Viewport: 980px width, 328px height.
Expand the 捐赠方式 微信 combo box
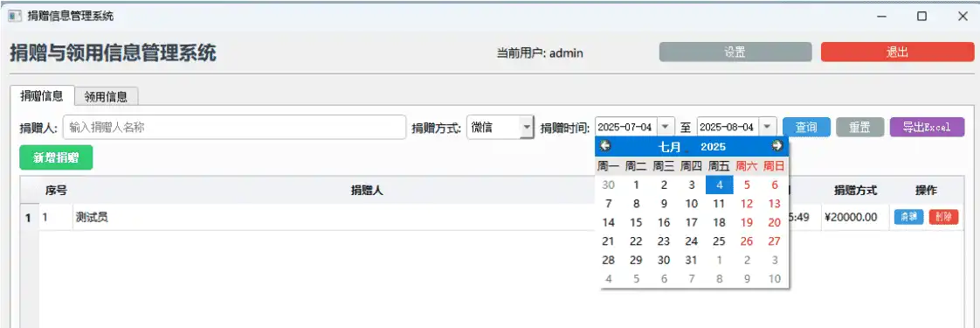pos(527,128)
